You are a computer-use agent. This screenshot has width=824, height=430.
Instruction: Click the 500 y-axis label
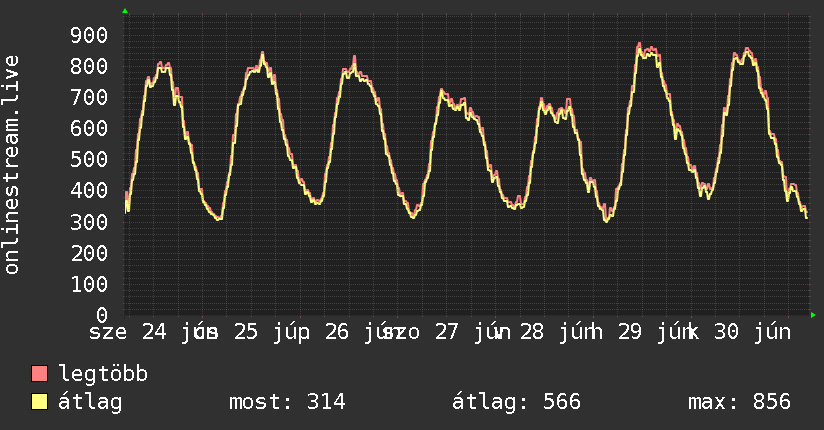click(x=89, y=160)
